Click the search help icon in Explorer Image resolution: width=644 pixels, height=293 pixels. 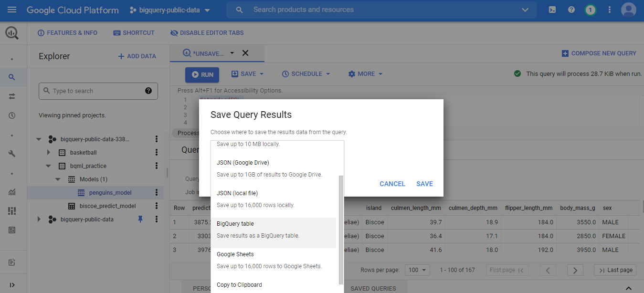pos(148,91)
